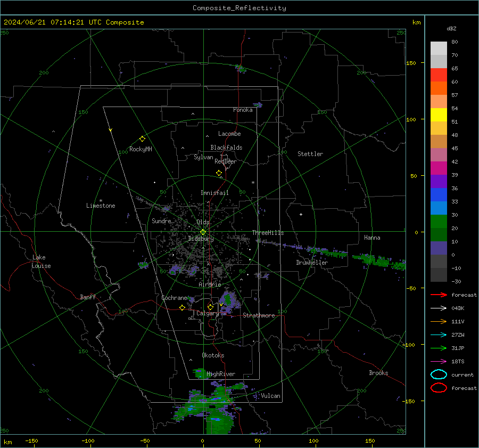Click the red forecast arrow in legend
This screenshot has width=479, height=448.
(439, 295)
